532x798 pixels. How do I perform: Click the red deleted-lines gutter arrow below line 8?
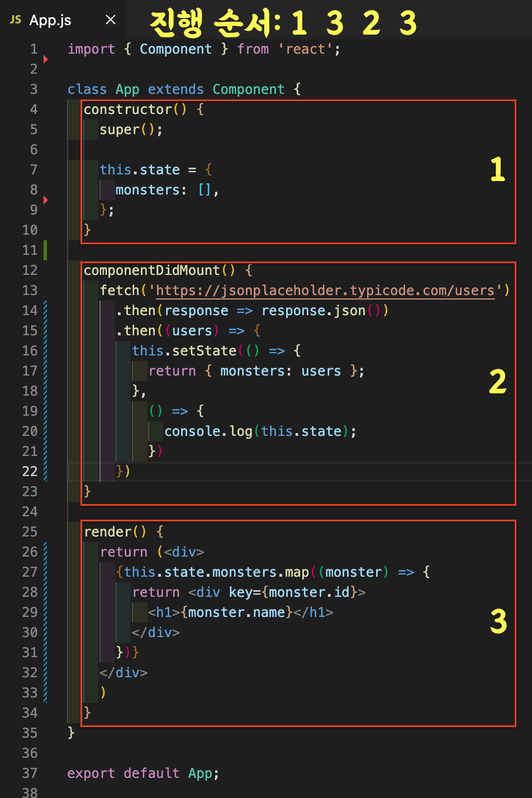[46, 200]
